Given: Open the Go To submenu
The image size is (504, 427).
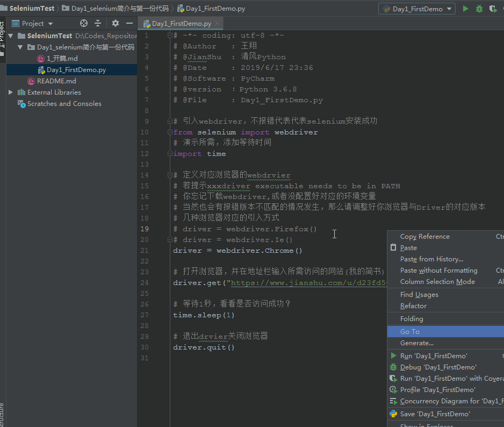Looking at the screenshot, I should click(x=445, y=331).
